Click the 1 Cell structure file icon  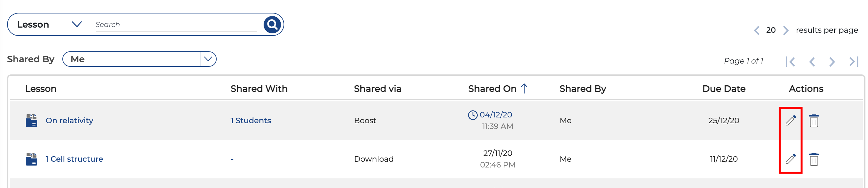[31, 159]
